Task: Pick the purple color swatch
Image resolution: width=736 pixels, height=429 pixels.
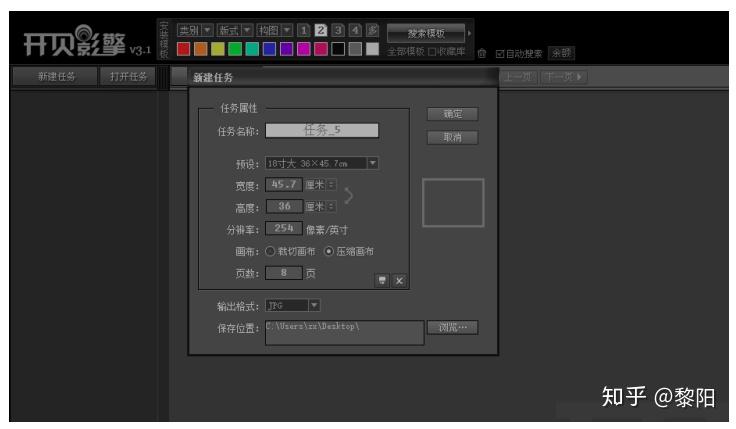Action: tap(286, 49)
